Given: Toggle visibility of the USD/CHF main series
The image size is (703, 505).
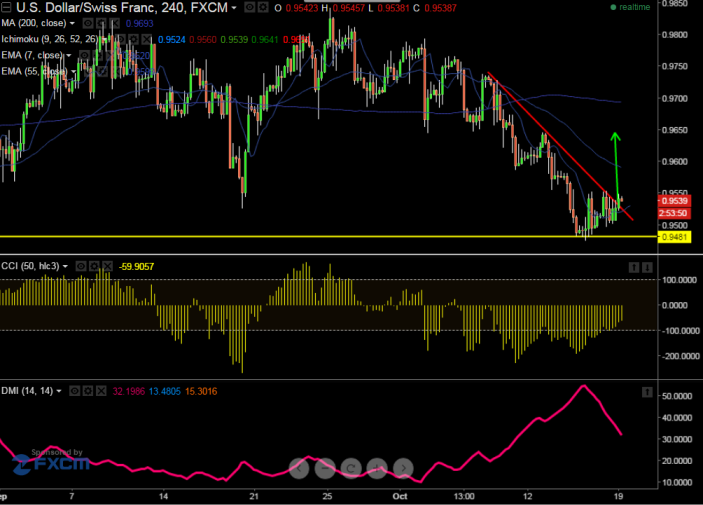Looking at the screenshot, I should pos(250,7).
